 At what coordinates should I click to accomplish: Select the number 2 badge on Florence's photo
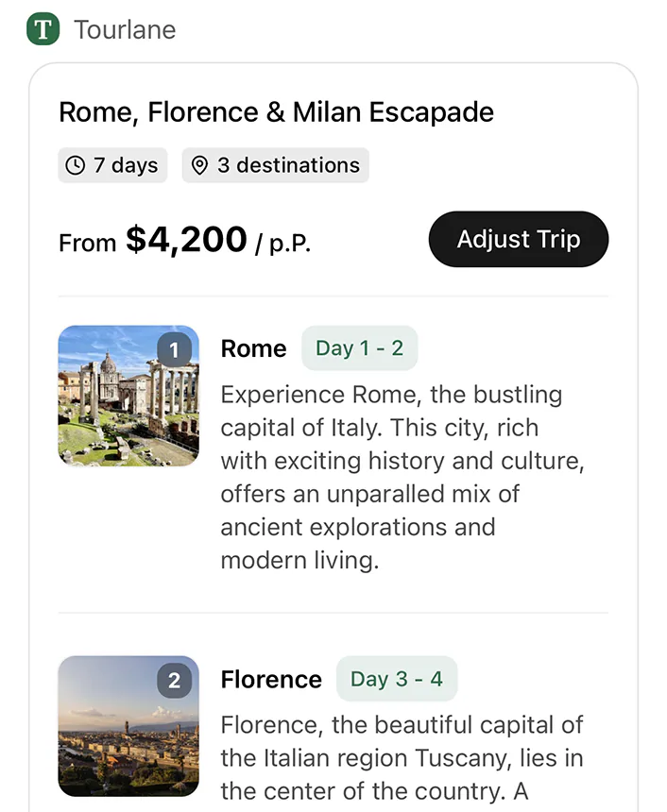click(174, 680)
